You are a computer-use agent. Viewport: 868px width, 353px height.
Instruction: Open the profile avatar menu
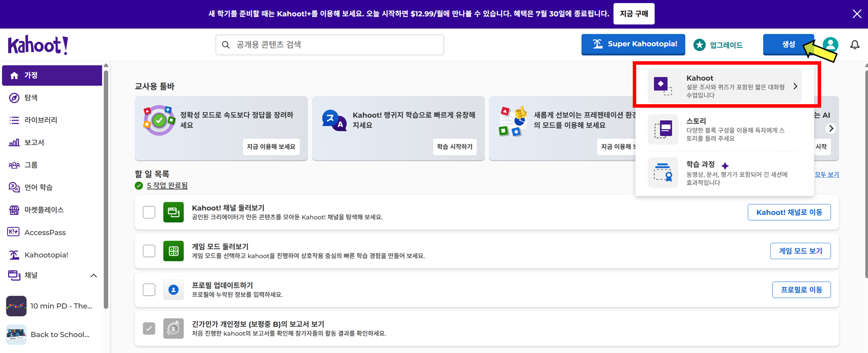(x=830, y=45)
